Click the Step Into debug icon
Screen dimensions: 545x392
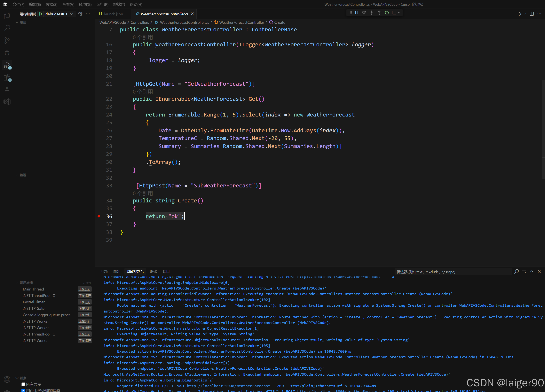pyautogui.click(x=372, y=13)
